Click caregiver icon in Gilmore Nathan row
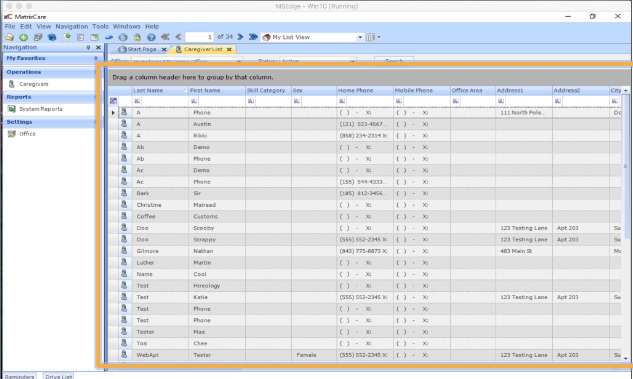The width and height of the screenshot is (633, 379). [124, 251]
